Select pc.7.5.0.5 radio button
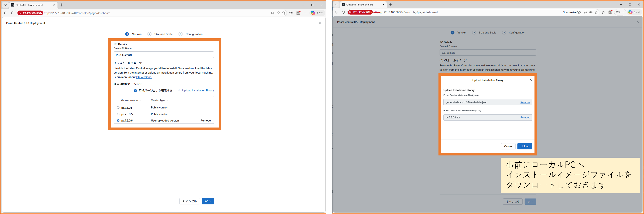The image size is (644, 214). click(x=118, y=114)
